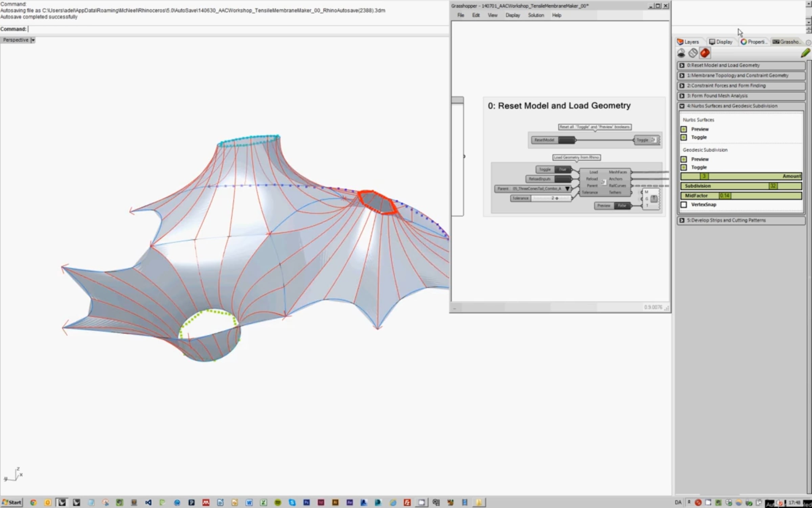
Task: Select the red shaded preview icon
Action: pyautogui.click(x=705, y=53)
